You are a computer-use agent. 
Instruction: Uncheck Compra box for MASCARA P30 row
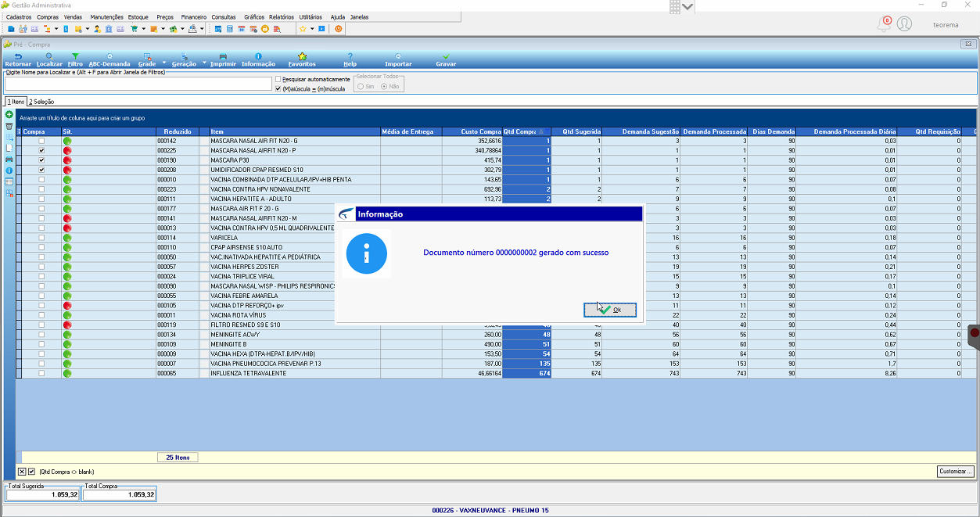pos(41,160)
